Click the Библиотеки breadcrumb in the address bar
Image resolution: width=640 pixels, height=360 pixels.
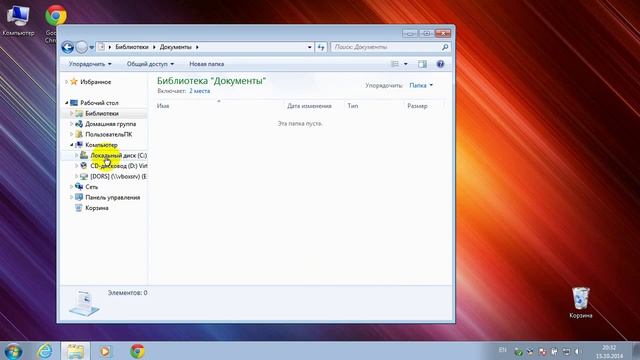pyautogui.click(x=132, y=47)
